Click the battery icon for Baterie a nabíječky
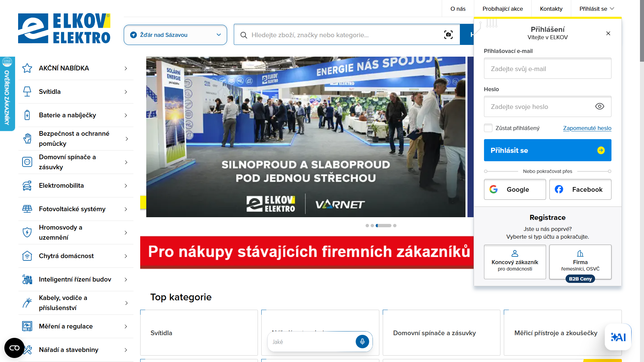 (27, 115)
